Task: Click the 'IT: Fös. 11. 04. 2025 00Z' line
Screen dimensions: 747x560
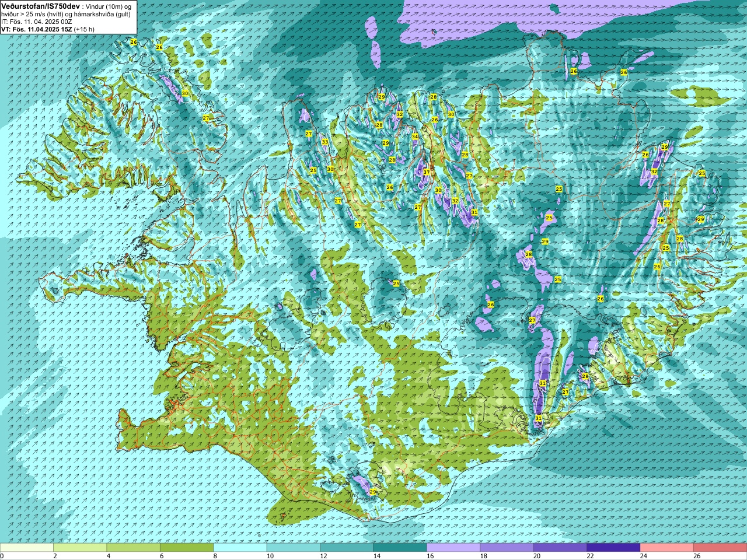Action: (36, 21)
